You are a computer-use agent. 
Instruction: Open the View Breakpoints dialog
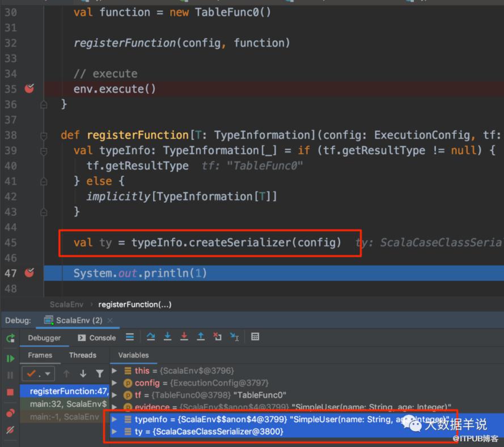click(11, 412)
